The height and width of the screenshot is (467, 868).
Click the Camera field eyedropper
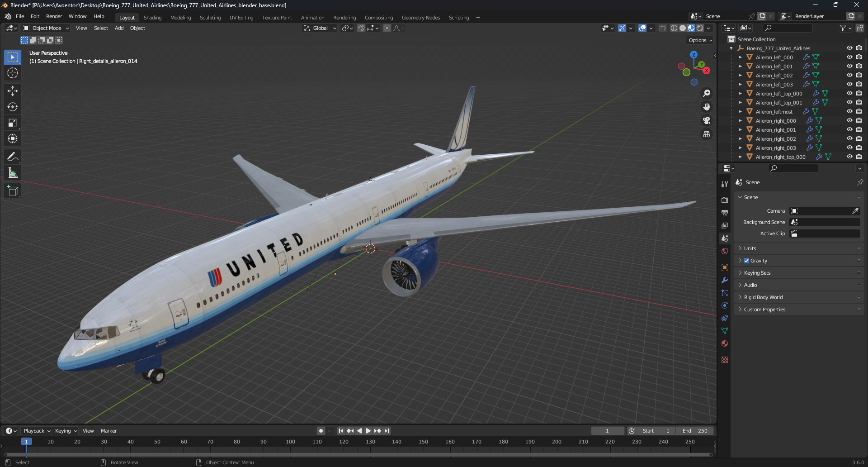[855, 211]
